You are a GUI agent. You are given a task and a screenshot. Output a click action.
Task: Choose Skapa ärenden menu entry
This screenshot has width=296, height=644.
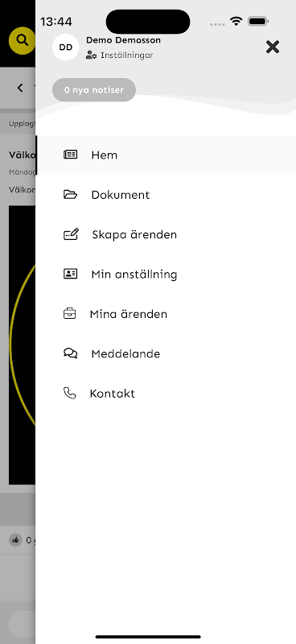tap(166, 234)
